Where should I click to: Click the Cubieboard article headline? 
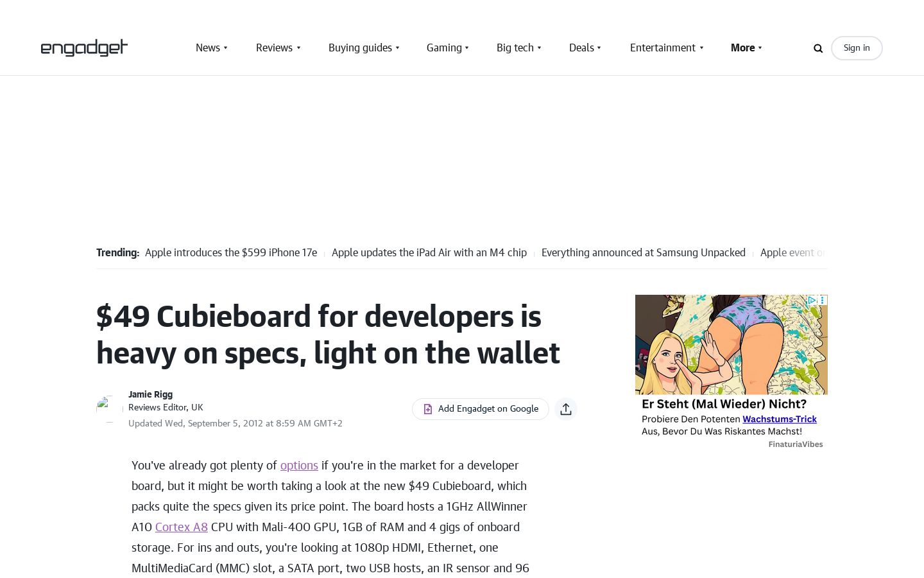pos(328,335)
